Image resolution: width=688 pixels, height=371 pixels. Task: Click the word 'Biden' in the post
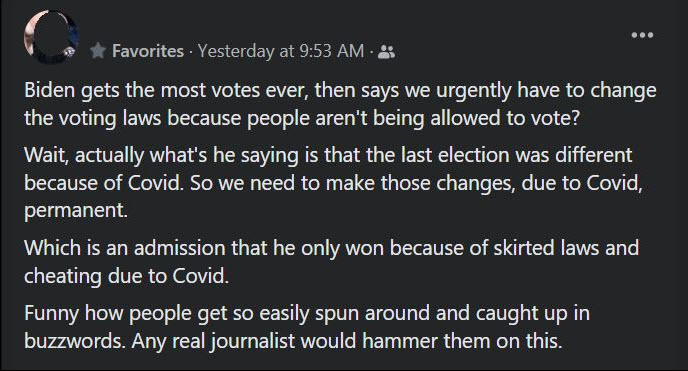click(49, 90)
